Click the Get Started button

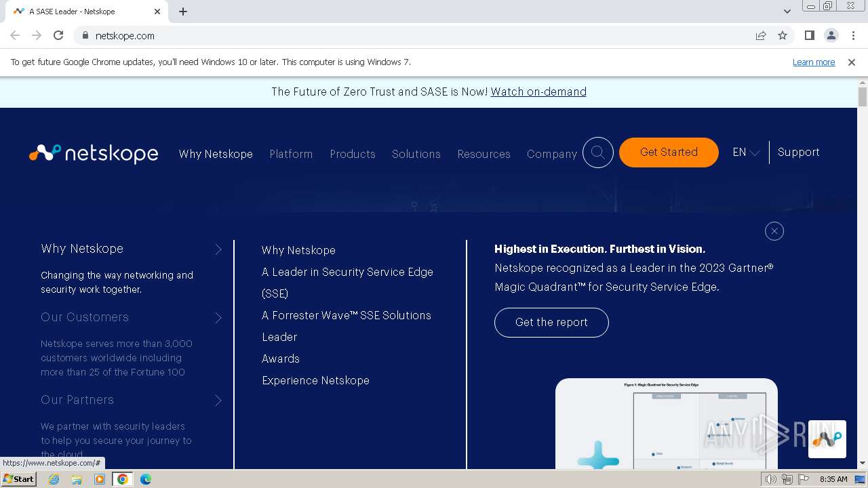coord(669,152)
